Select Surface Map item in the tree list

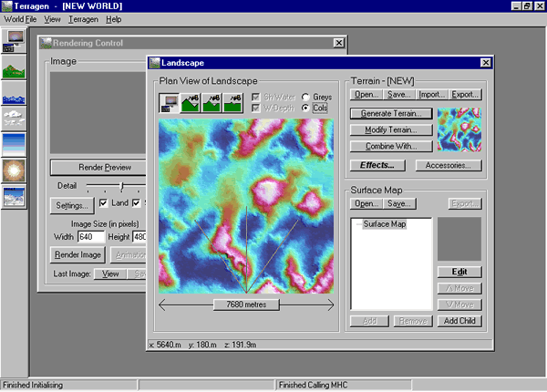point(385,224)
